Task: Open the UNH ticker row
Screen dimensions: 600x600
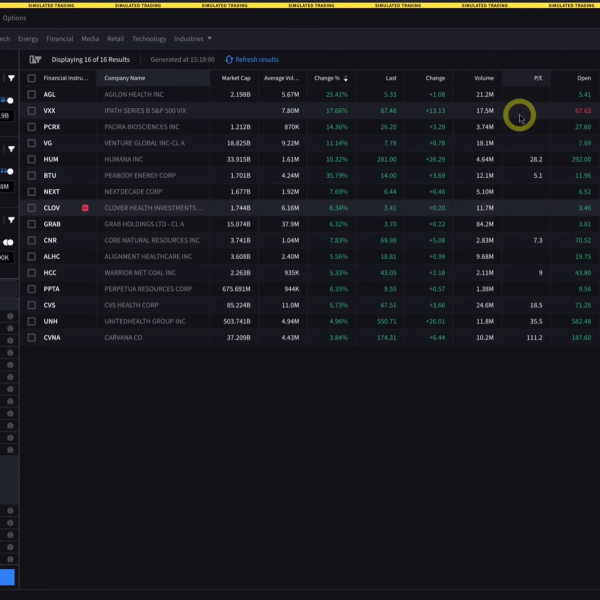Action: coord(50,321)
